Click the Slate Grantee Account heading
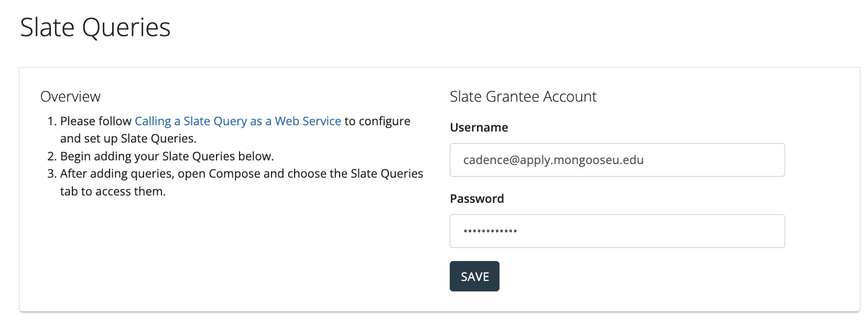 pyautogui.click(x=523, y=96)
